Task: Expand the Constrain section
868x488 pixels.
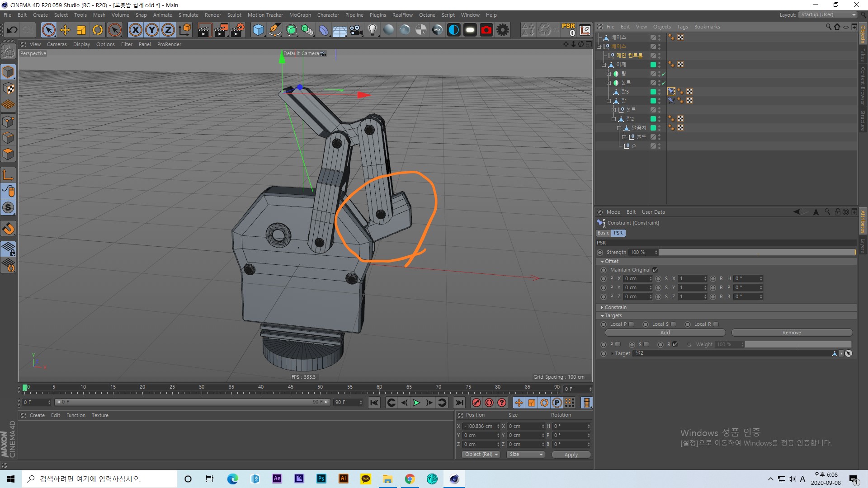Action: (602, 307)
